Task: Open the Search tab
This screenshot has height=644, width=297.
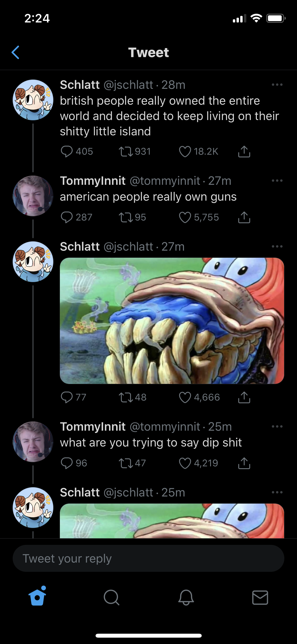Action: 111,597
